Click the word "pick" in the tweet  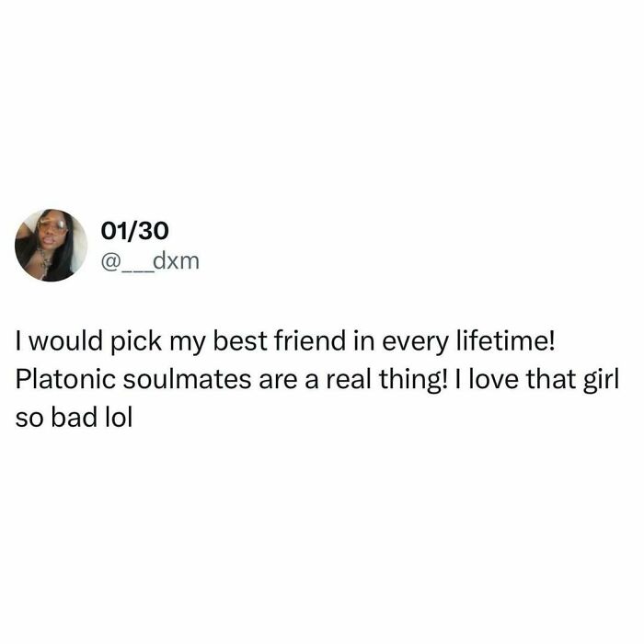[136, 342]
